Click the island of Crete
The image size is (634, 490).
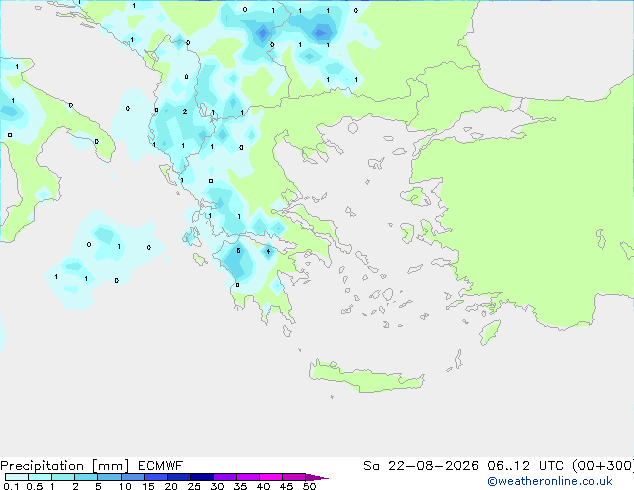click(364, 376)
